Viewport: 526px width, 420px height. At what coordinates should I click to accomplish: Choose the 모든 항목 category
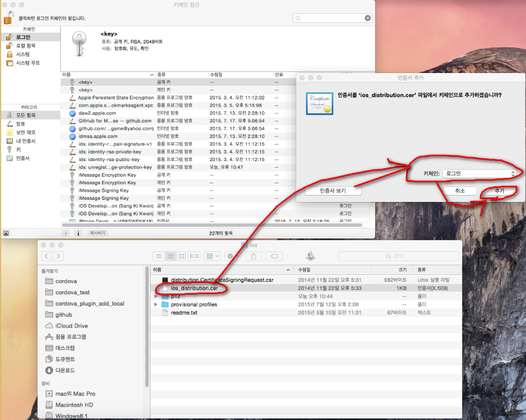click(x=31, y=115)
